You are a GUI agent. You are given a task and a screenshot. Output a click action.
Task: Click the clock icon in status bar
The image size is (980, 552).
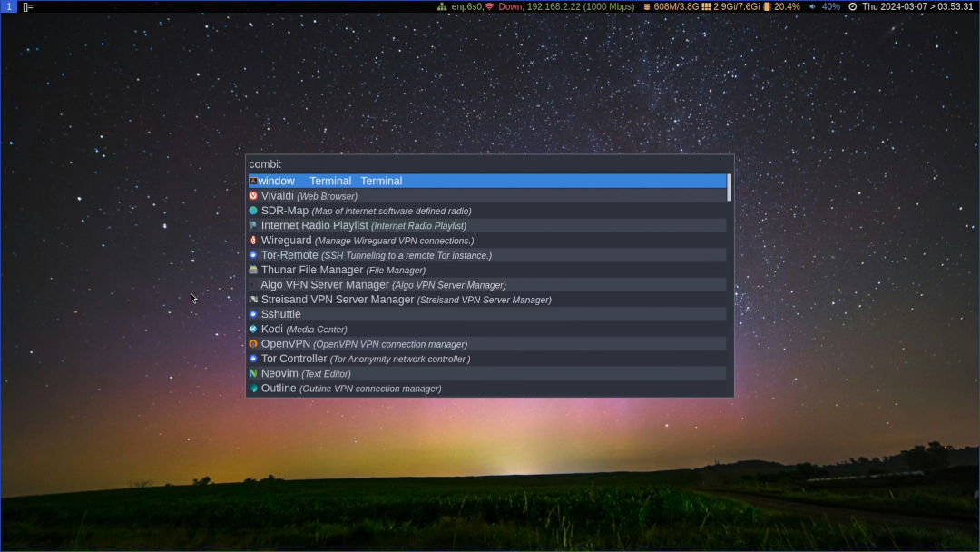click(x=852, y=7)
